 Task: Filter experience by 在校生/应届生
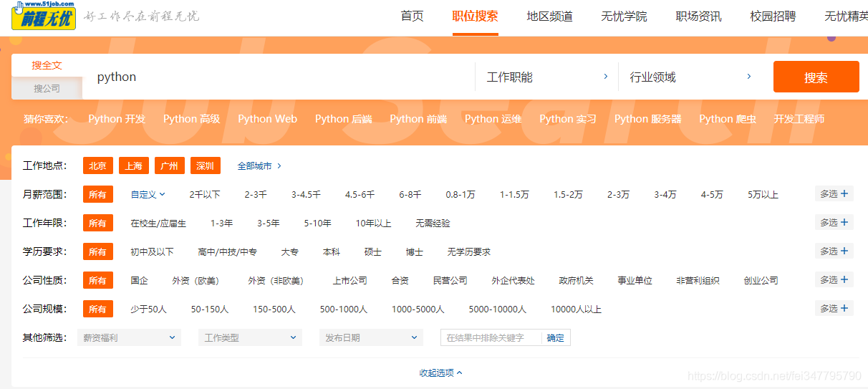click(158, 223)
